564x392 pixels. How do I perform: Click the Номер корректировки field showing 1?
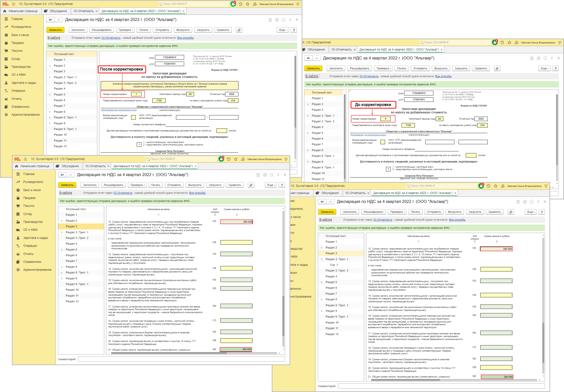tap(136, 94)
